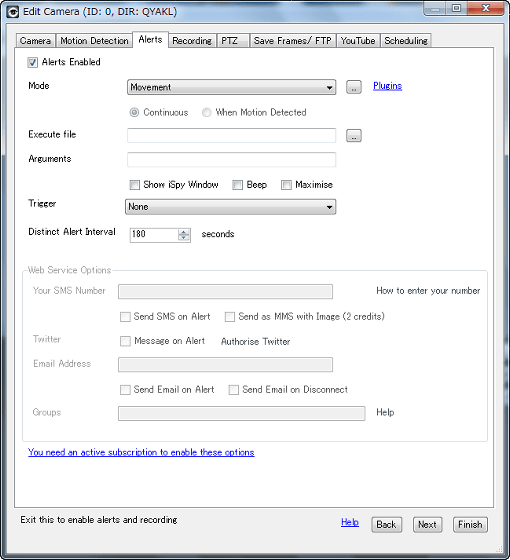510x560 pixels.
Task: Maximize the Edit Camera window
Action: click(456, 9)
